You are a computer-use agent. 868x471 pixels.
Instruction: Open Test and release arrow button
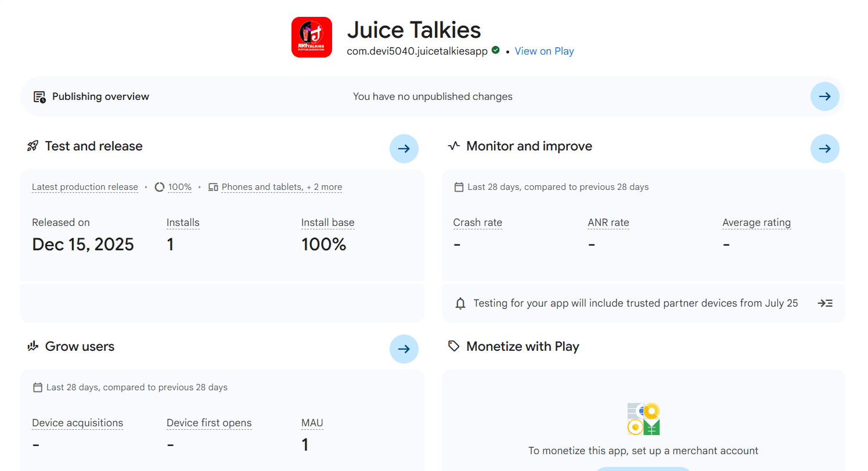[404, 149]
